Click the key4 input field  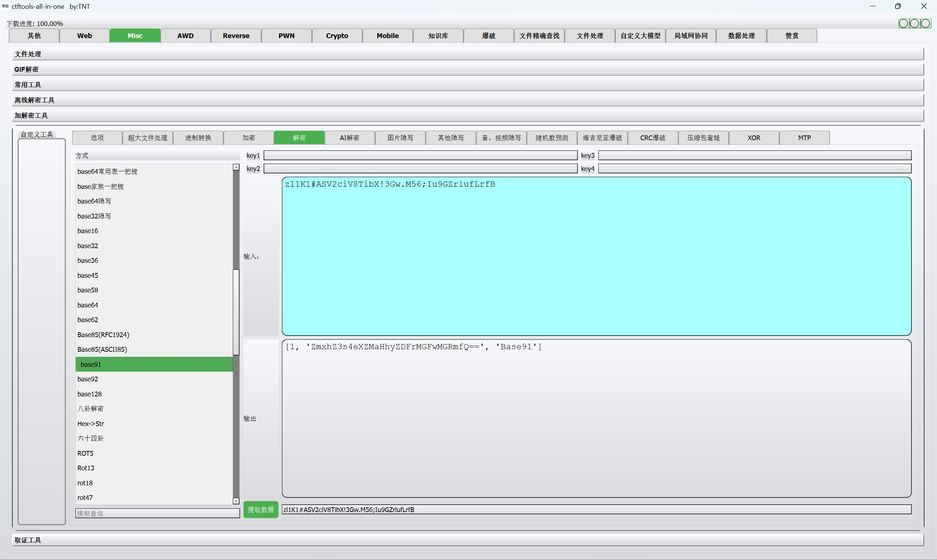pos(755,168)
